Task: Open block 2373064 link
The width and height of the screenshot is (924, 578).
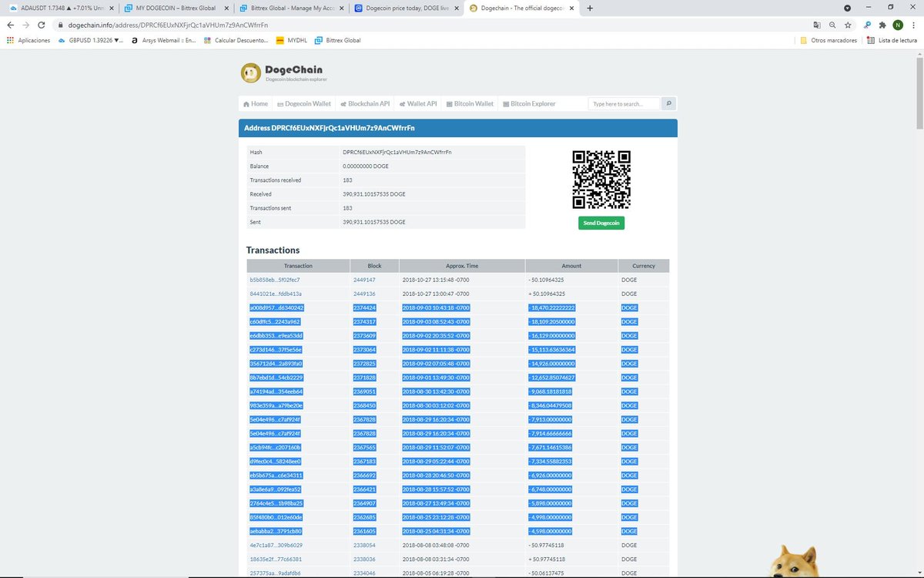Action: 364,349
